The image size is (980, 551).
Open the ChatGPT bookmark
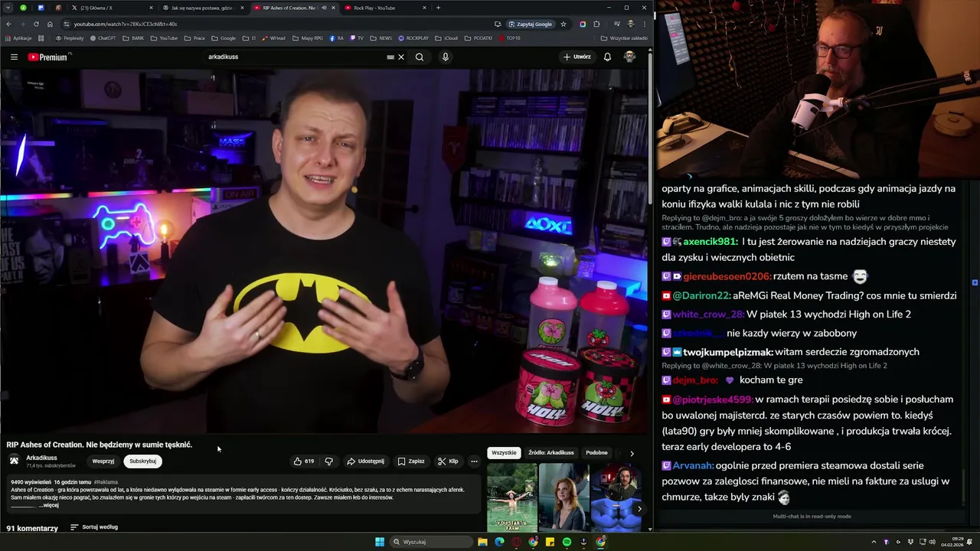coord(103,37)
